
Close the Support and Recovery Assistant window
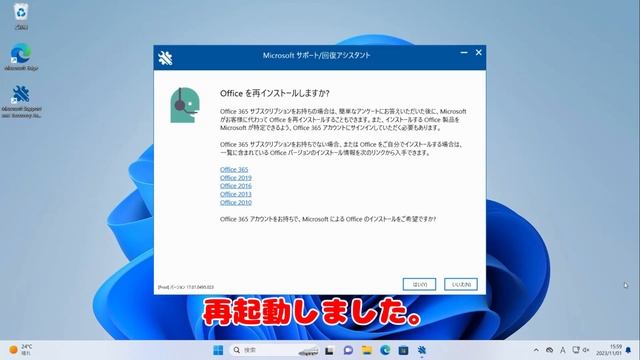(x=479, y=53)
